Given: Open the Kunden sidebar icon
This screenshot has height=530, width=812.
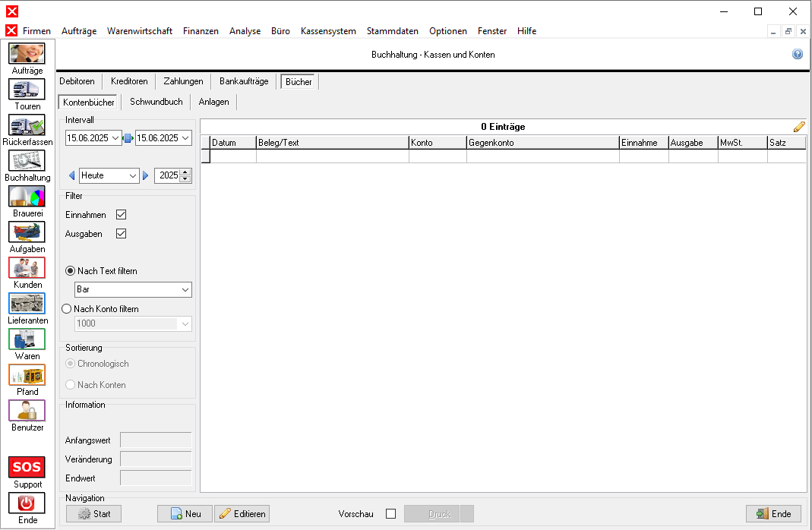Looking at the screenshot, I should click(27, 268).
